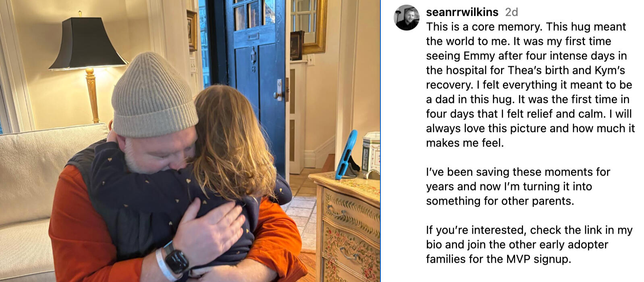
Task: Click the floral painted dresser
Action: [349, 226]
